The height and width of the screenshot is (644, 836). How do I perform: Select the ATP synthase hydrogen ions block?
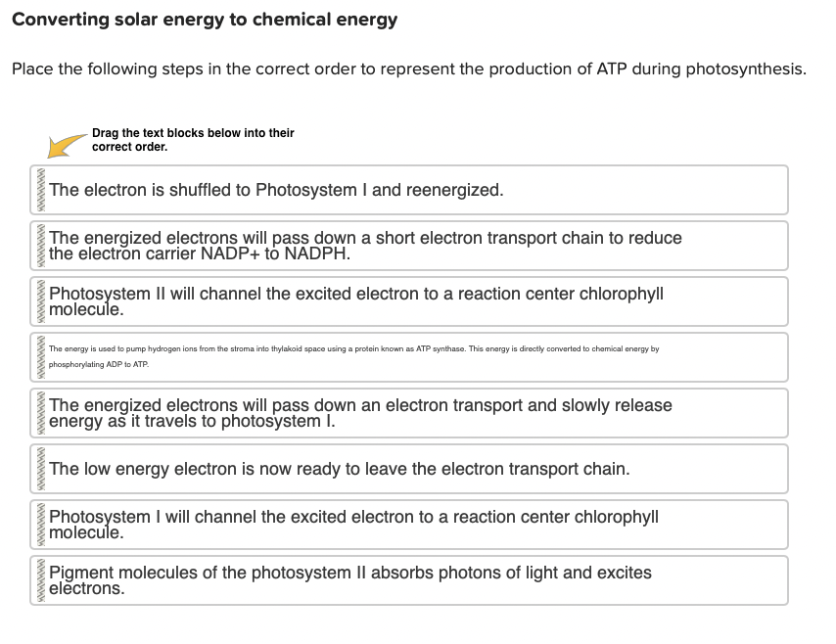click(x=392, y=357)
